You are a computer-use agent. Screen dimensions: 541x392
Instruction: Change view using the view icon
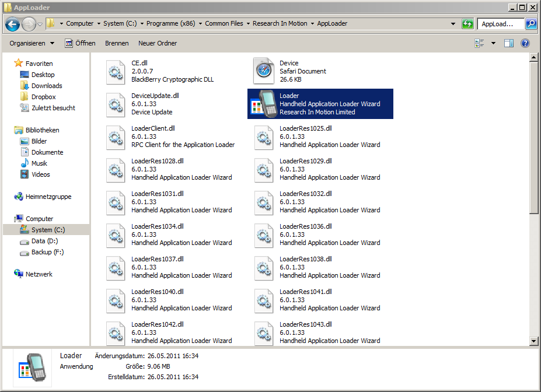point(479,43)
